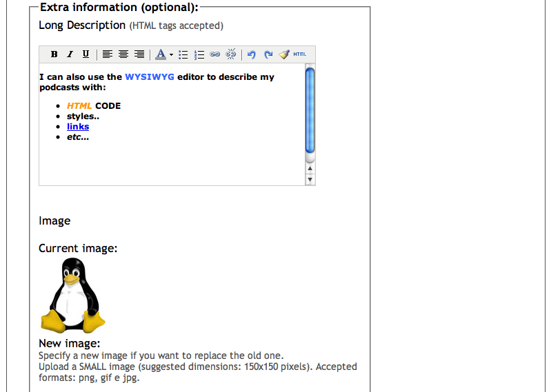Click scrollbar down arrow in editor
Screen dimensions: 560x392
[310, 179]
